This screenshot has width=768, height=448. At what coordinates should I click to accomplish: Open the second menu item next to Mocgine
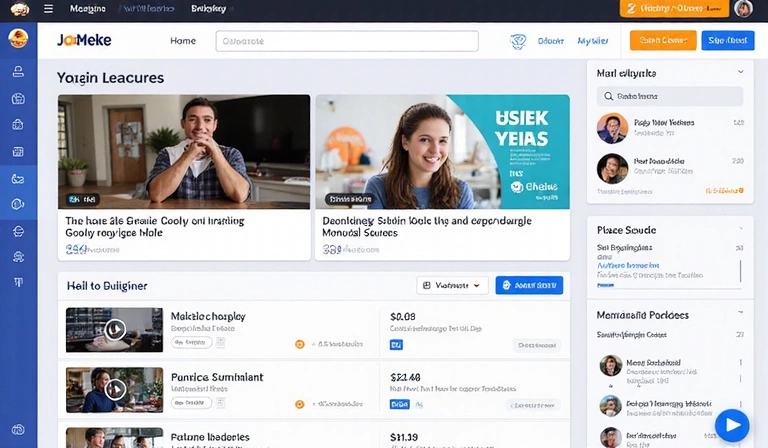pyautogui.click(x=148, y=9)
